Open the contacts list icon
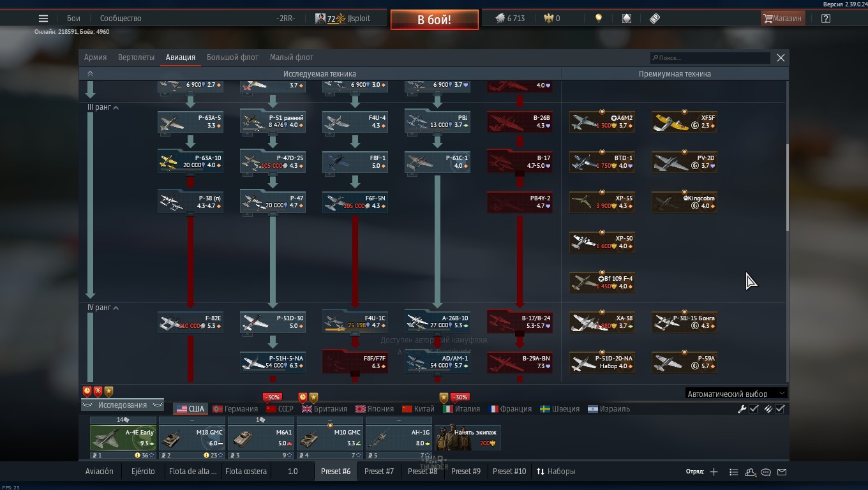This screenshot has width=868, height=490. tap(734, 471)
